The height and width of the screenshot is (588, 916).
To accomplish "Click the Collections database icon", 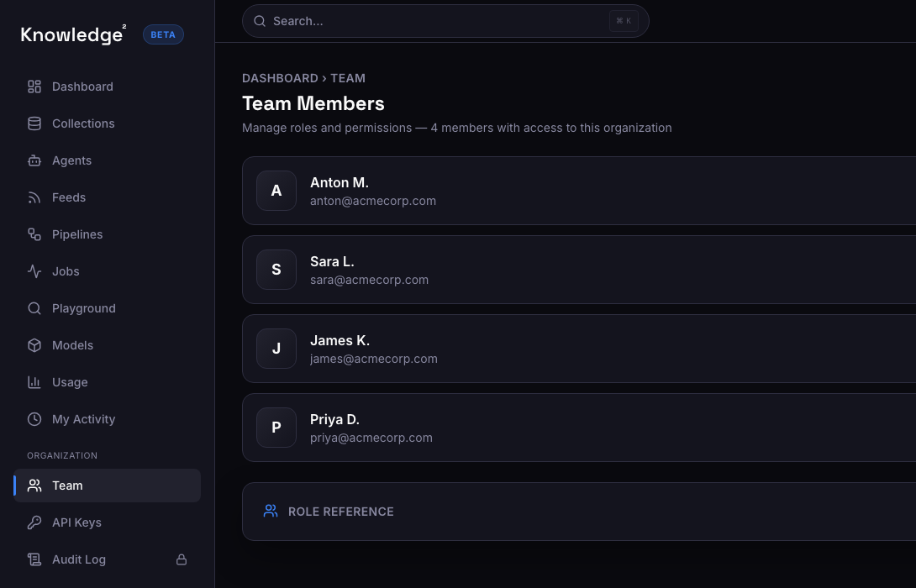I will tap(34, 123).
